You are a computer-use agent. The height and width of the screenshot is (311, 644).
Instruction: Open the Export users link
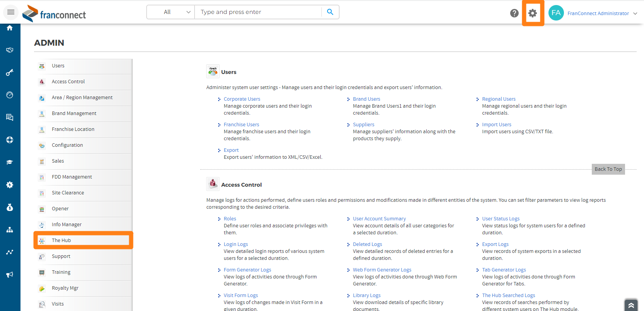pos(231,150)
